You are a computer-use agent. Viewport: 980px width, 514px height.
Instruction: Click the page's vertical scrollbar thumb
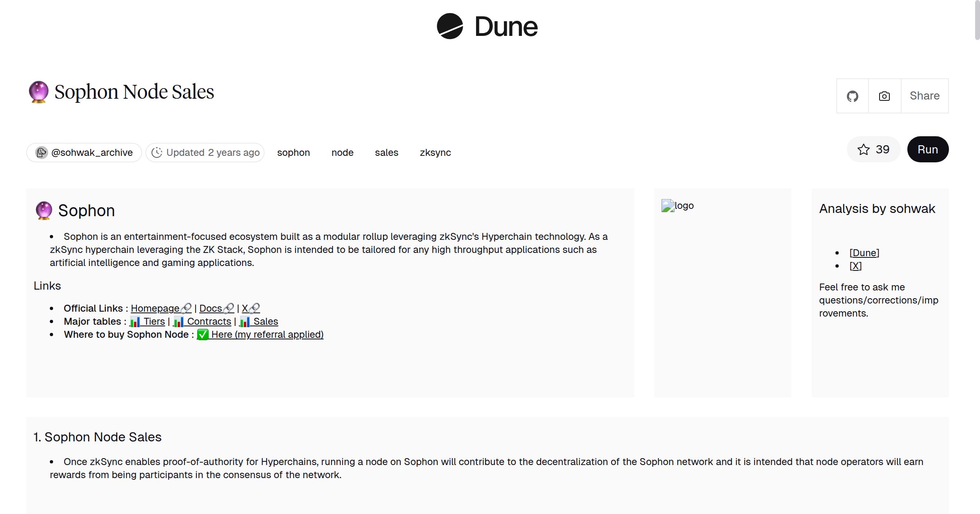coord(977,20)
